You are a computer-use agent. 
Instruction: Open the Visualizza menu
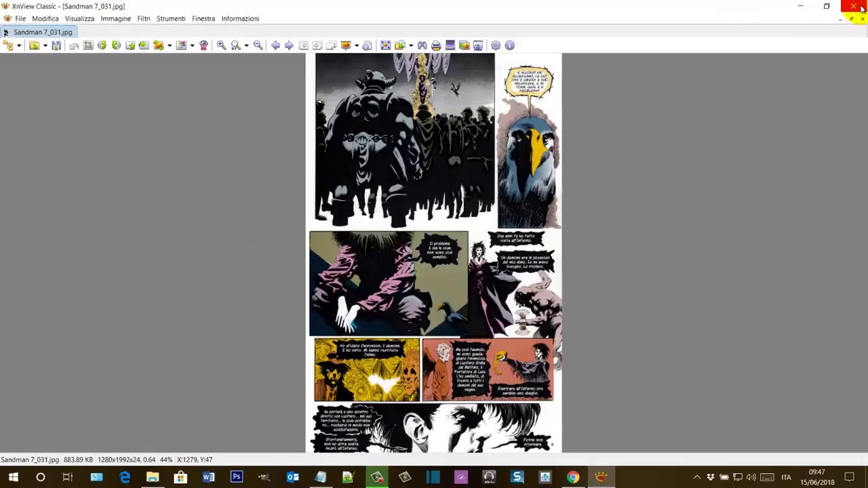[x=79, y=18]
